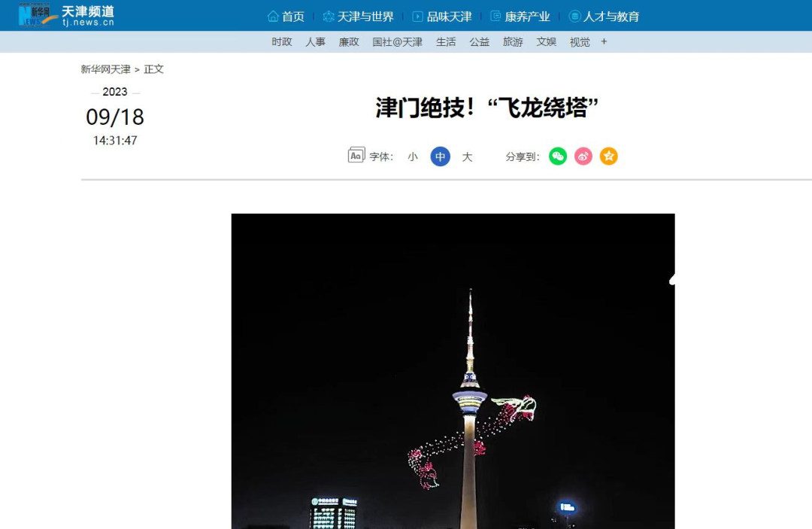Click the Aa font size icon
The width and height of the screenshot is (812, 529).
[x=356, y=155]
